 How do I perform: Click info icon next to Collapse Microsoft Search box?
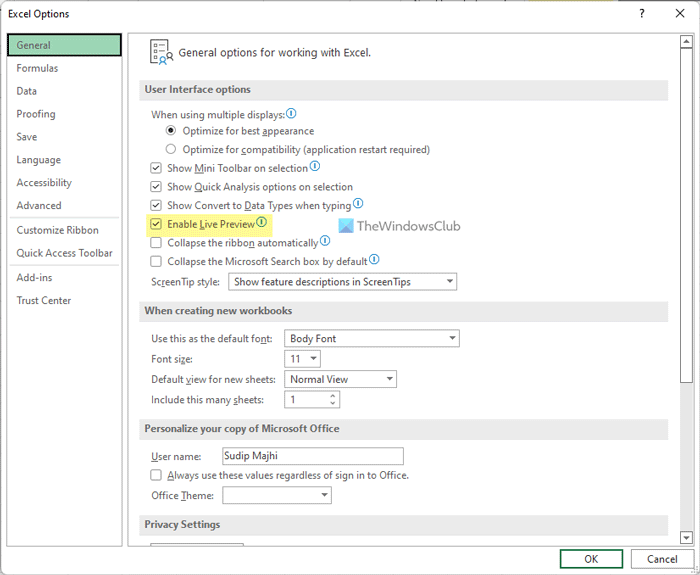click(374, 259)
